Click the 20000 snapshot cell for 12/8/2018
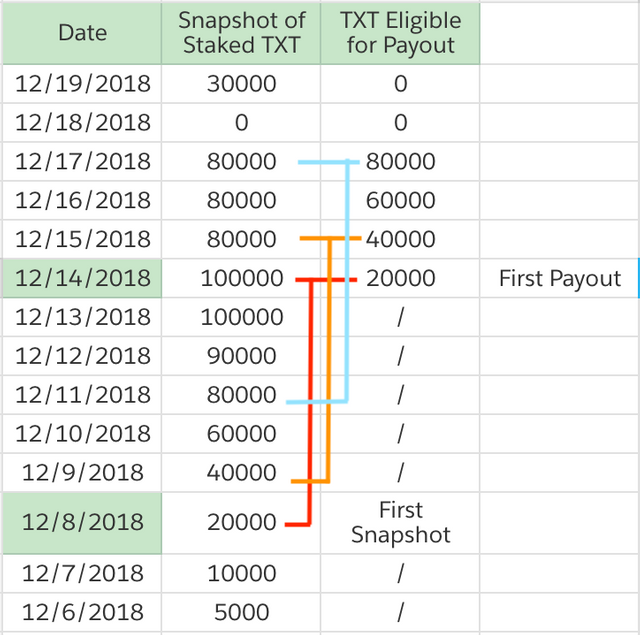The image size is (640, 635). (x=241, y=522)
